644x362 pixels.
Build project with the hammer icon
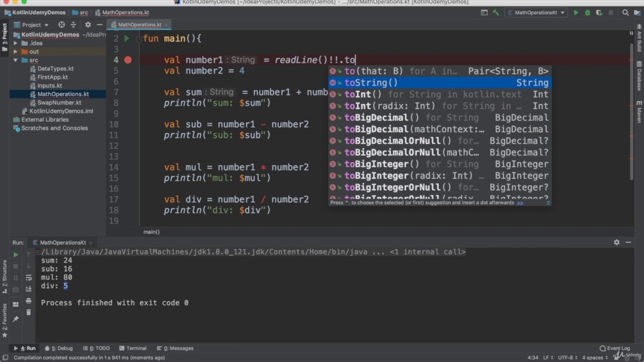click(496, 13)
